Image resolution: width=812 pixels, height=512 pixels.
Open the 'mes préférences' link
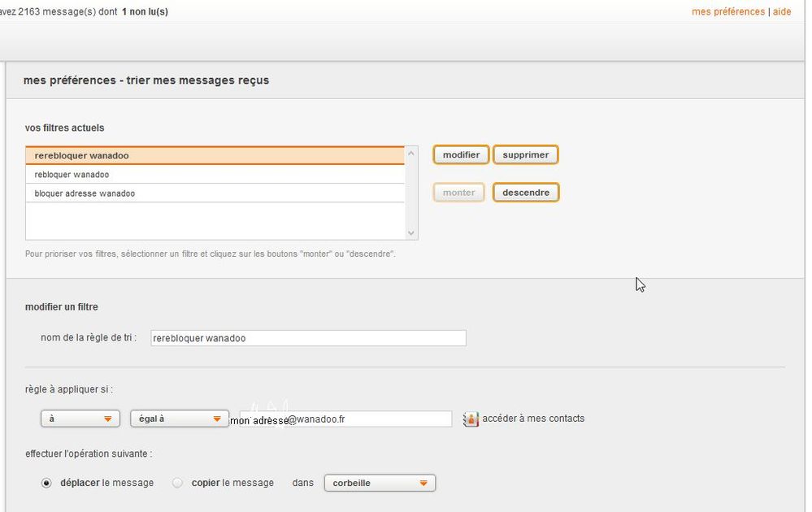pyautogui.click(x=728, y=12)
